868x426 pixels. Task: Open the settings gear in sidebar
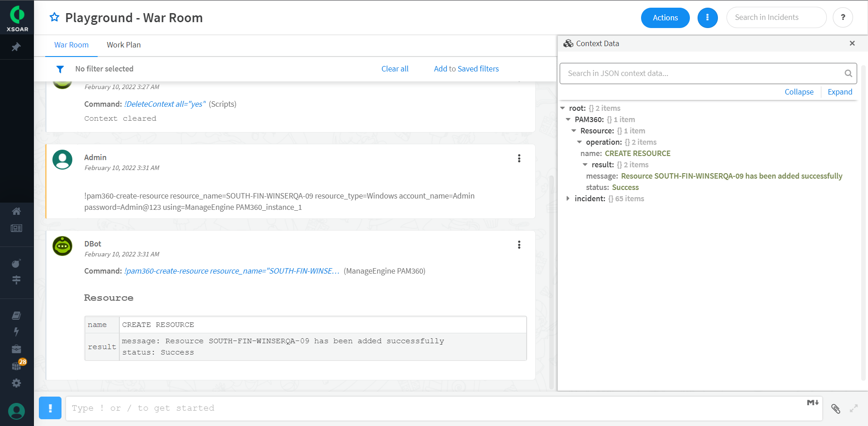point(16,383)
